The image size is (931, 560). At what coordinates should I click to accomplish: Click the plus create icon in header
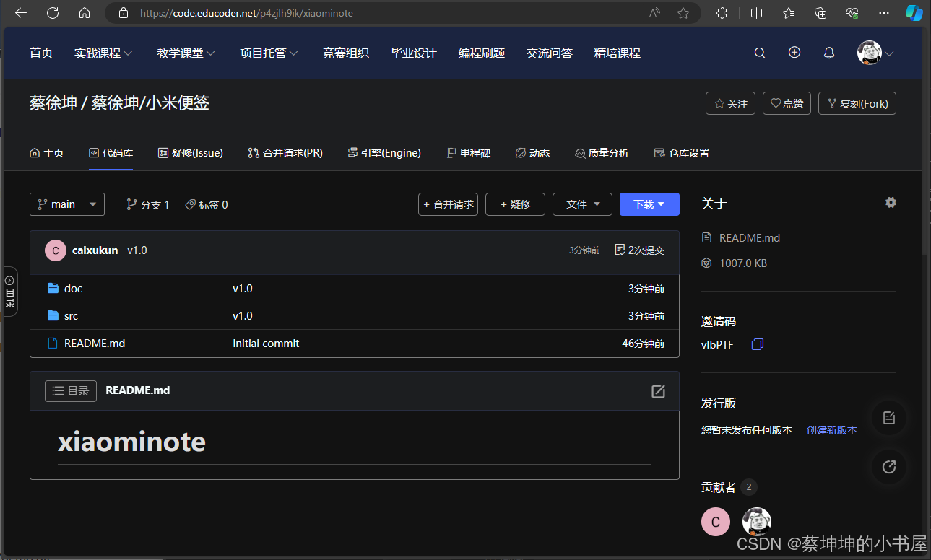pos(794,53)
